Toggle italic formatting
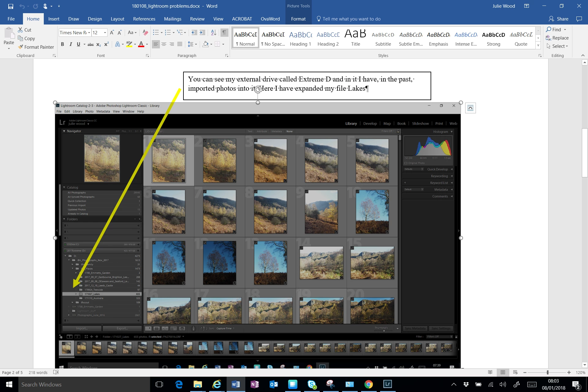 point(70,44)
